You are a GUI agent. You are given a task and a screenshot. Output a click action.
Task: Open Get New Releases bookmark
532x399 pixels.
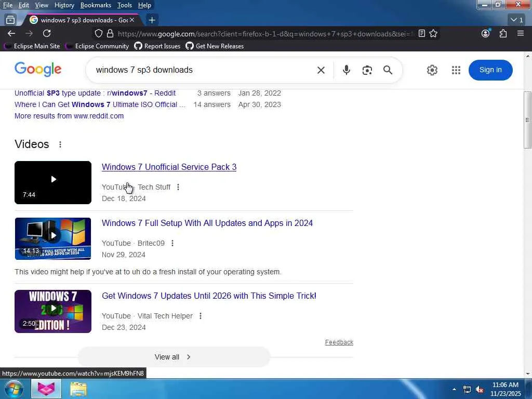click(215, 46)
